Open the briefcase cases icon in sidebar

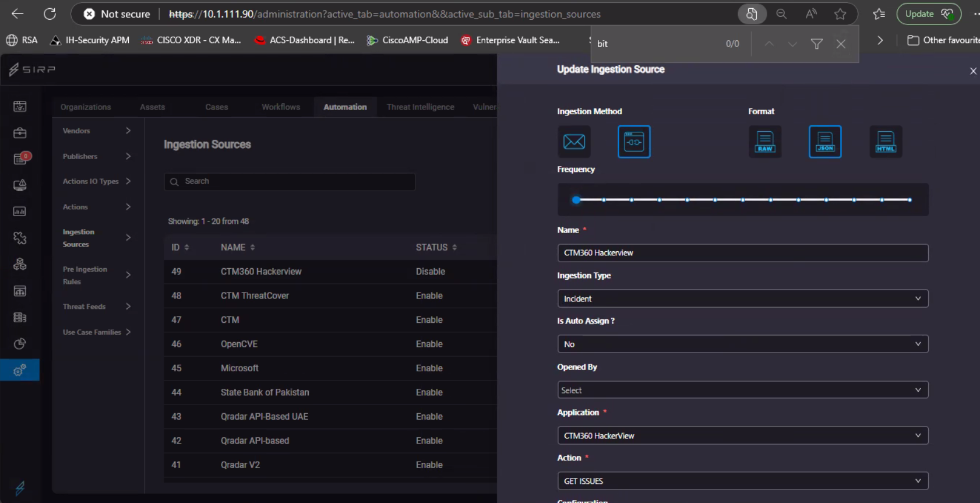20,133
